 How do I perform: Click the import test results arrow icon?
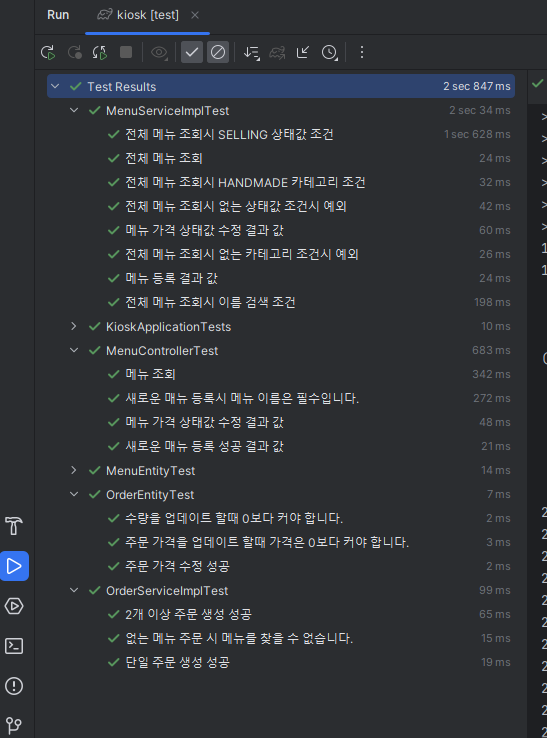point(303,52)
